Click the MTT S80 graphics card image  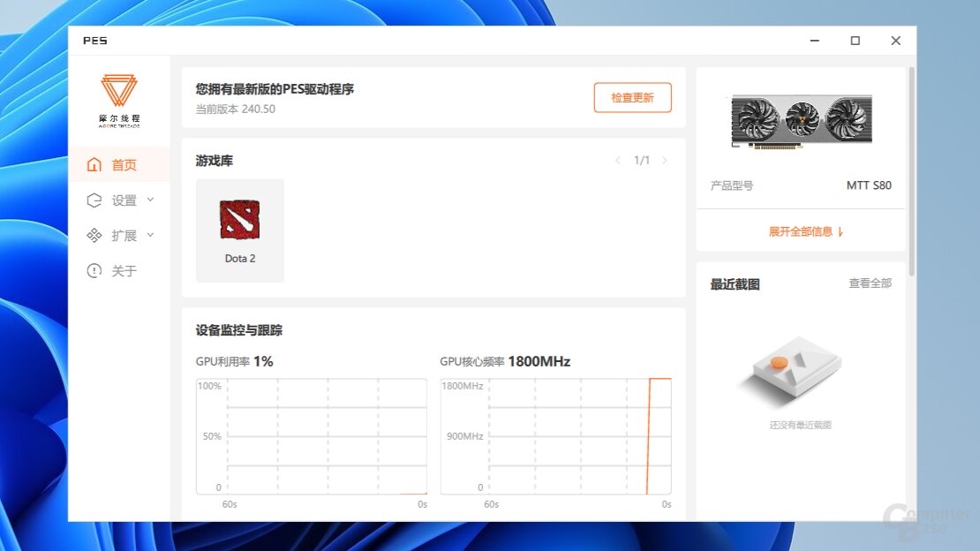[802, 121]
